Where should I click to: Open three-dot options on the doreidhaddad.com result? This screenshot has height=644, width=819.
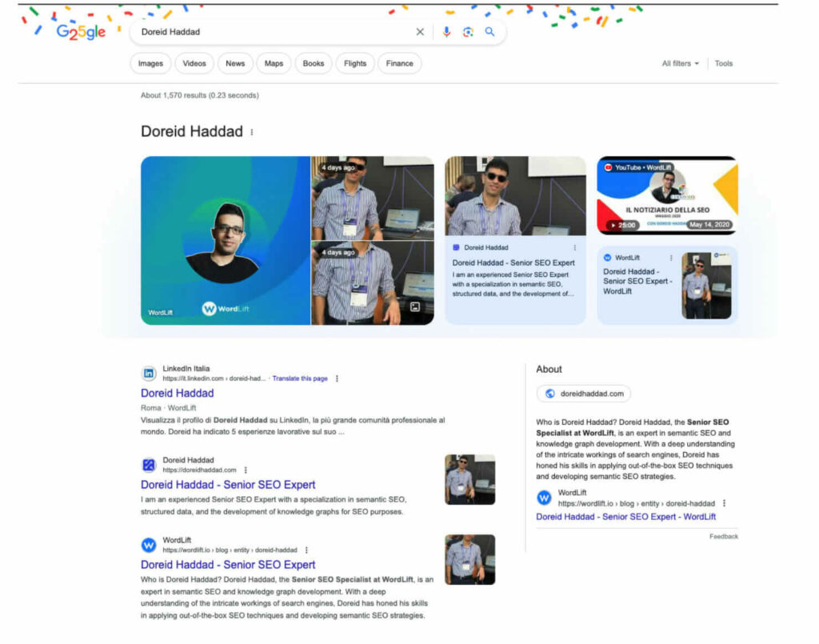pyautogui.click(x=246, y=470)
